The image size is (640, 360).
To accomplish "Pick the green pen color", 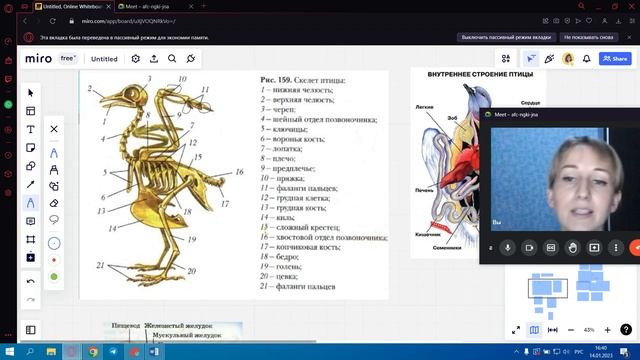I will [x=54, y=277].
